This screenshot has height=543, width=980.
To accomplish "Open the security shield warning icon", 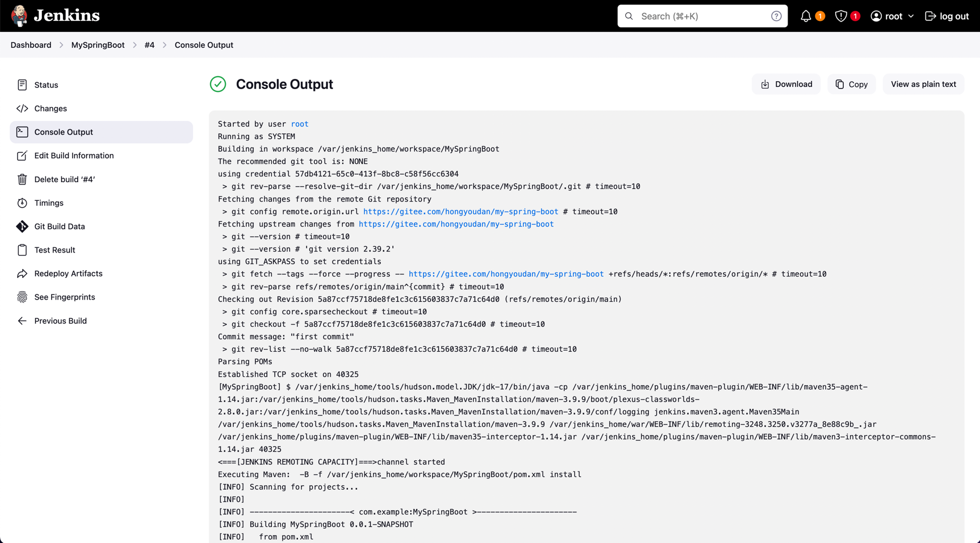I will [841, 16].
